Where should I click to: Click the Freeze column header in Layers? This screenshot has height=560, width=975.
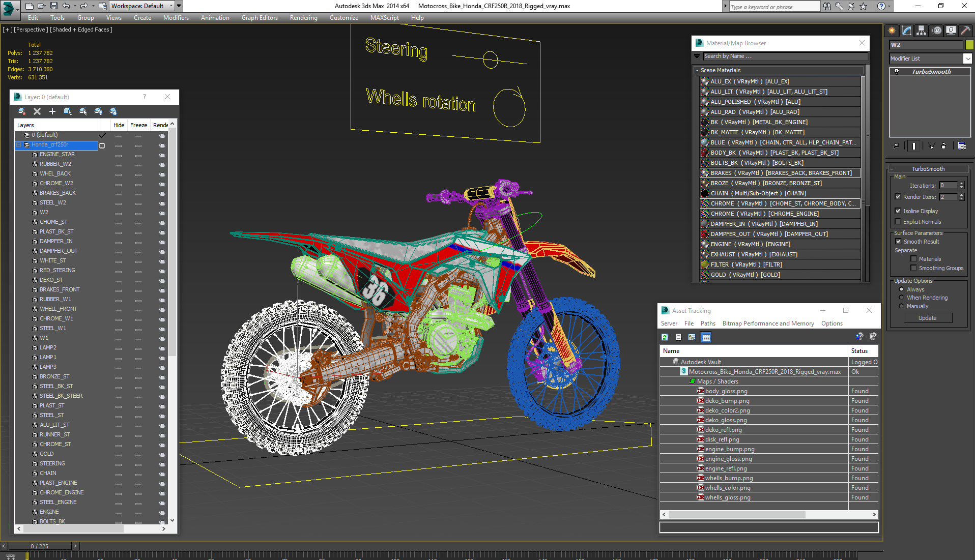point(138,125)
